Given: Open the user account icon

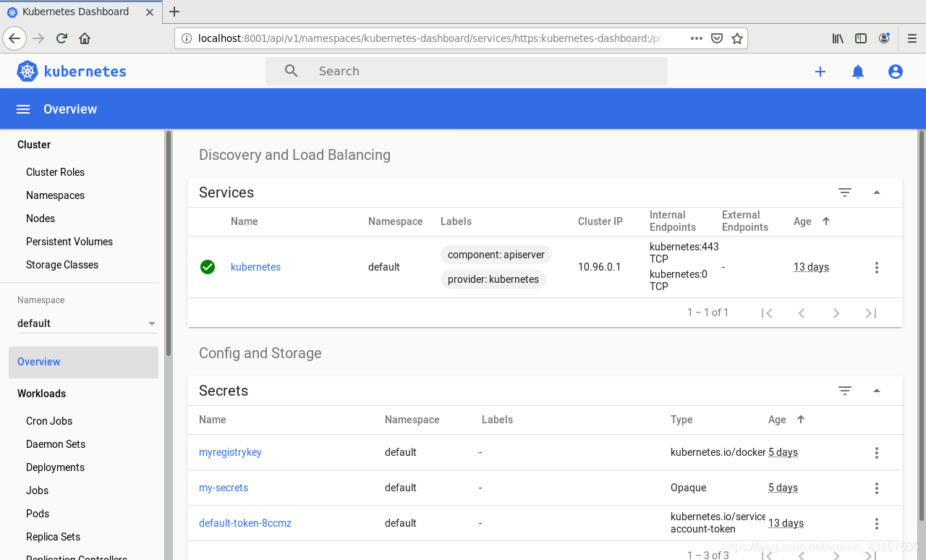Looking at the screenshot, I should click(896, 72).
